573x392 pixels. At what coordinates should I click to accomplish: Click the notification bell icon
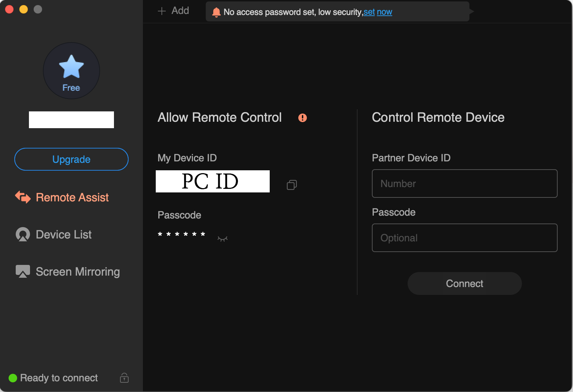216,12
